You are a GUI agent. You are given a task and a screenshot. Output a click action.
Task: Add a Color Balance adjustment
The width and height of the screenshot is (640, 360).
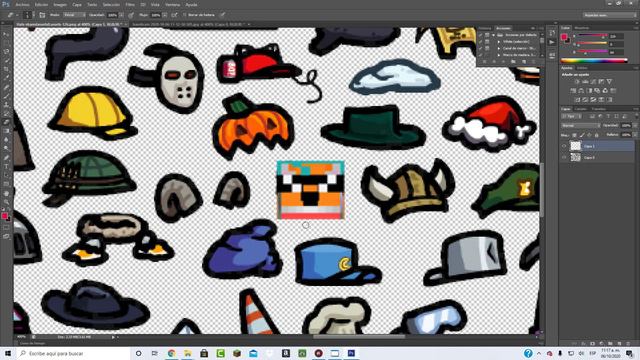click(x=581, y=91)
